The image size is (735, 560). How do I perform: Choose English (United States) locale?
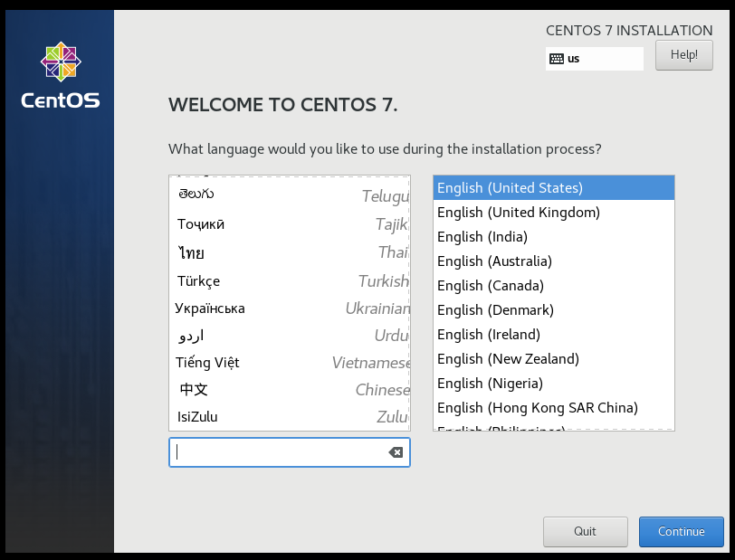click(x=554, y=188)
